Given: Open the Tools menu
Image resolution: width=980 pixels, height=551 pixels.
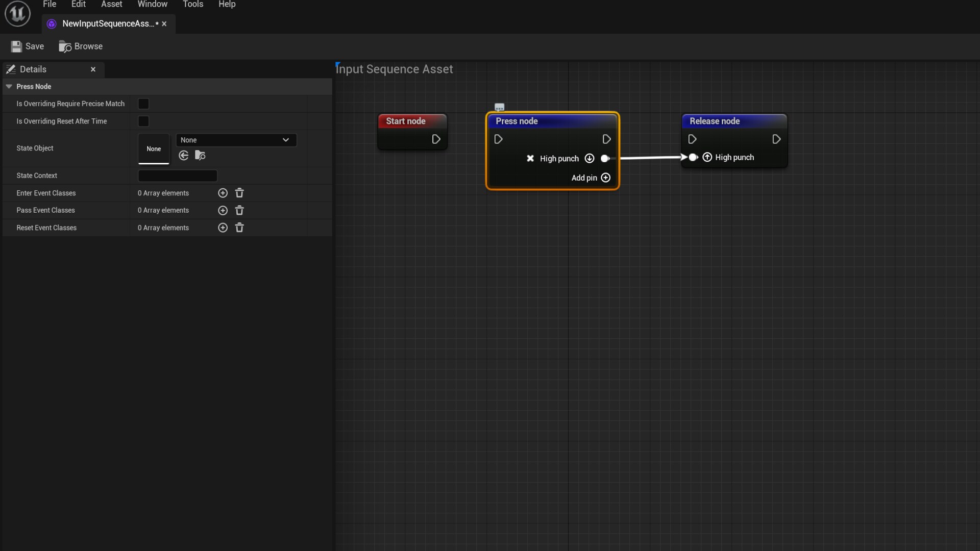Looking at the screenshot, I should [x=193, y=4].
